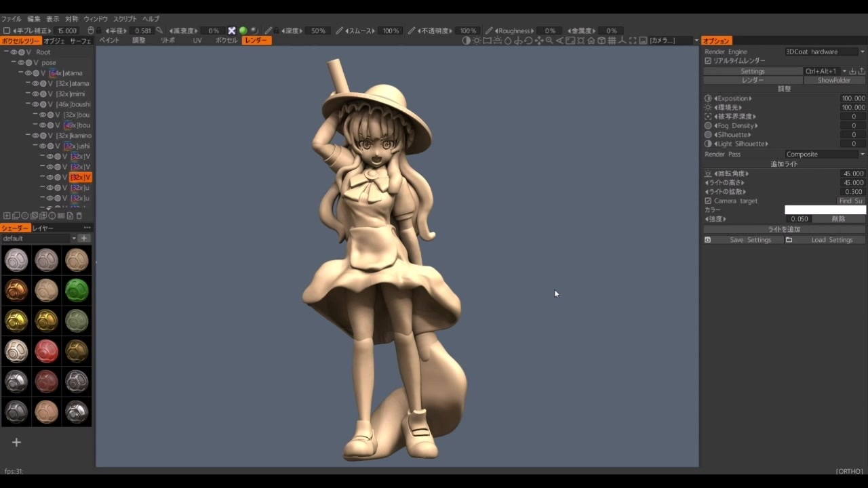Toggle visibility eye of the pose layer

click(x=21, y=62)
